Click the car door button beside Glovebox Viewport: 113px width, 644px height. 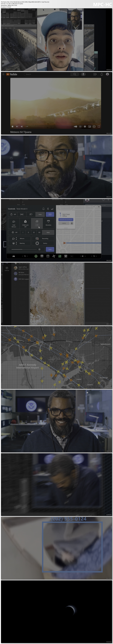[37, 223]
